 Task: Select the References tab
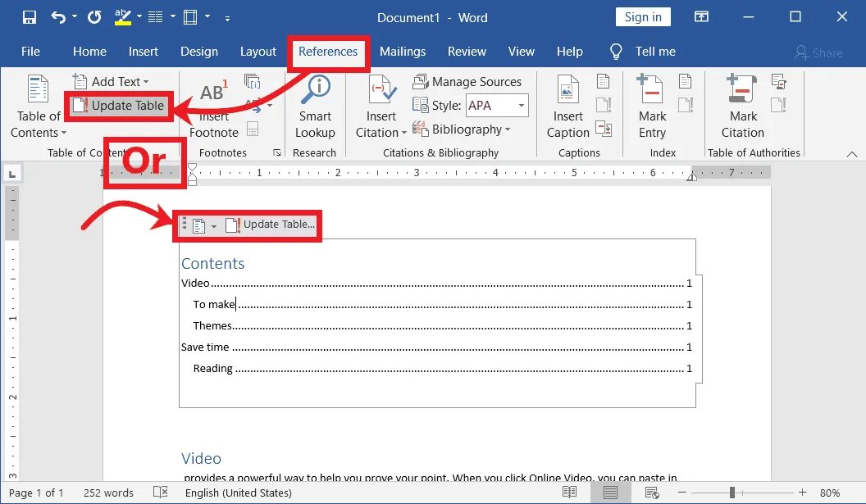click(x=328, y=52)
